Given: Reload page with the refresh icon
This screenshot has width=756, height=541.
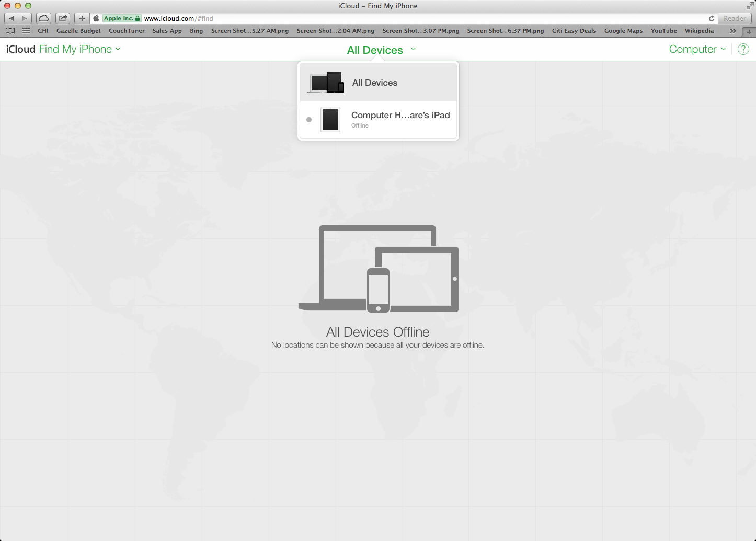Looking at the screenshot, I should pos(712,18).
